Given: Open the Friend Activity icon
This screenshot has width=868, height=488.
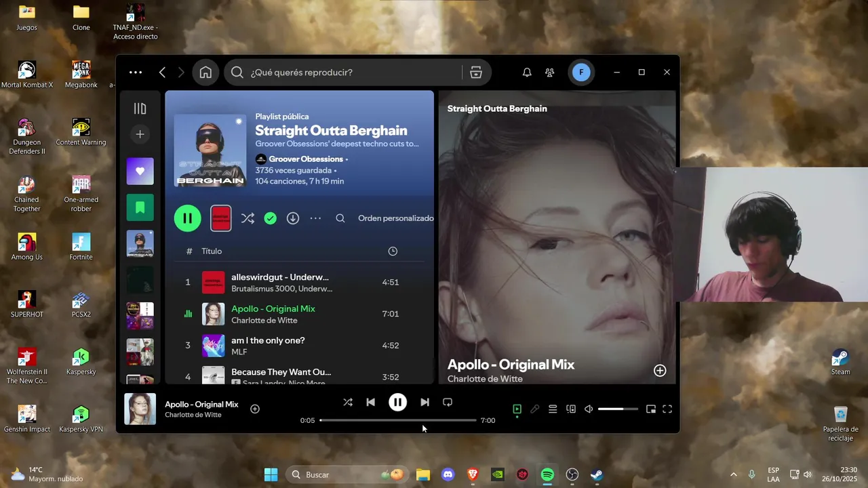Looking at the screenshot, I should tap(550, 73).
